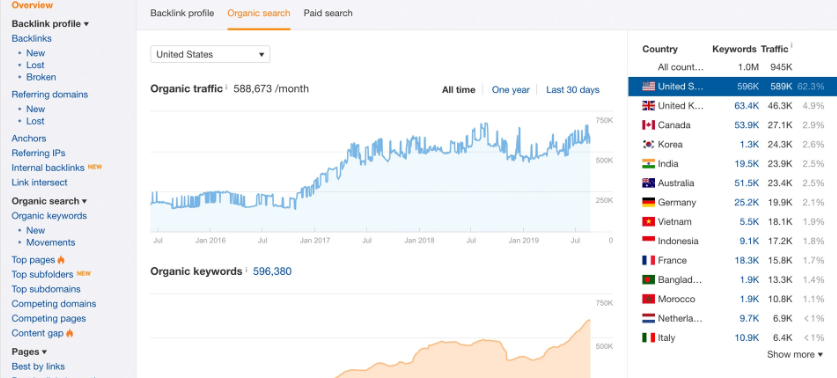837x378 pixels.
Task: Show the One year traffic range
Action: pos(510,90)
